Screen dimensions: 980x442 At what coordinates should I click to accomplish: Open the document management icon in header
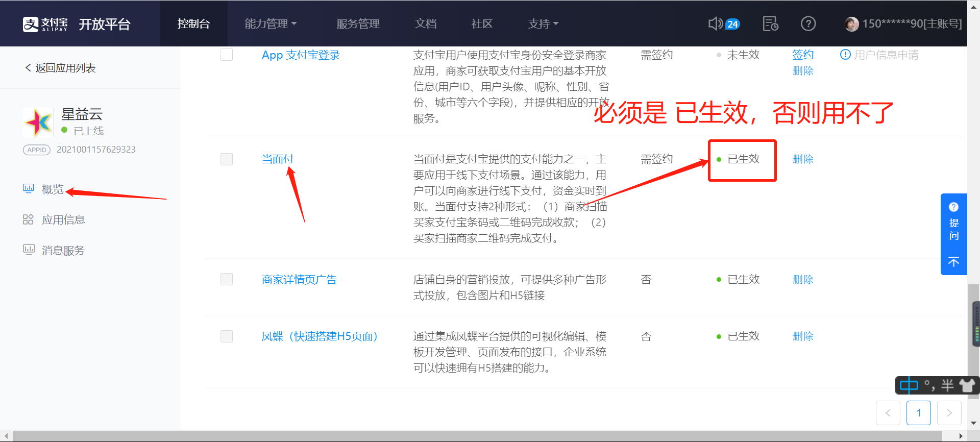(770, 23)
